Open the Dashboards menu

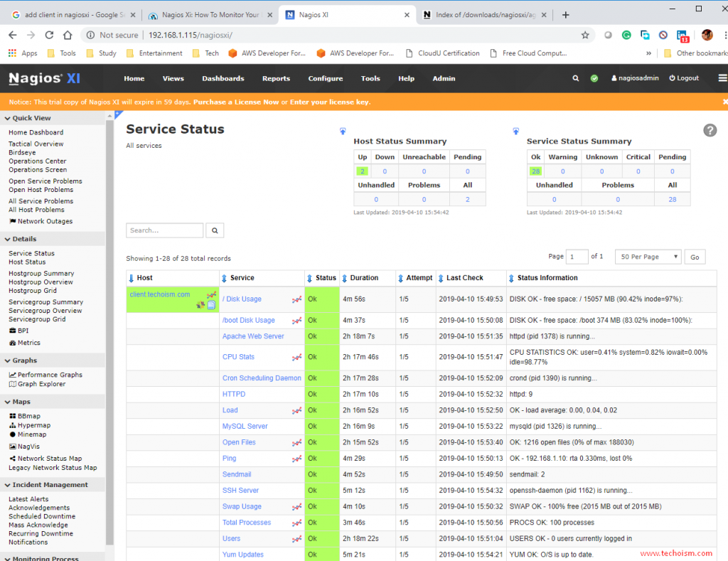coord(223,78)
